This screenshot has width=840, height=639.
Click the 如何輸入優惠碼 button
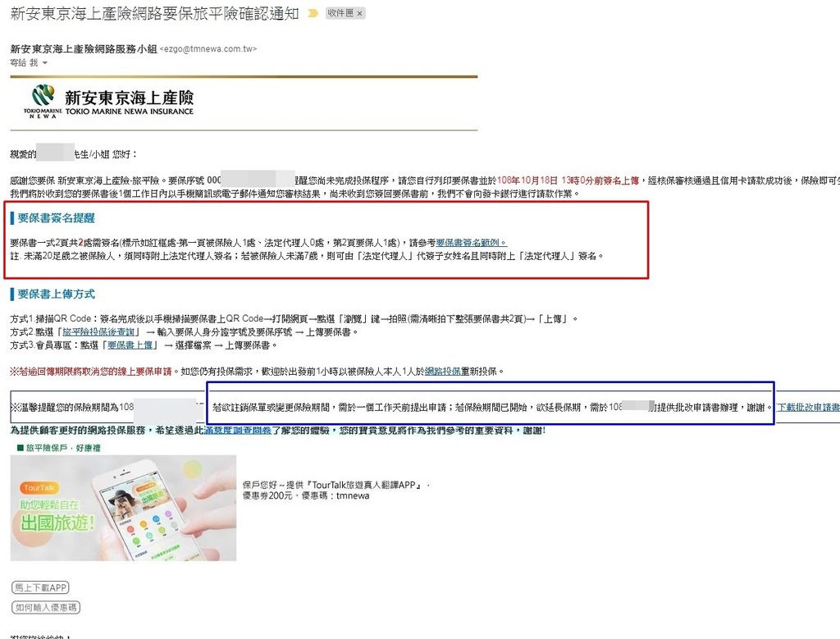pos(46,607)
